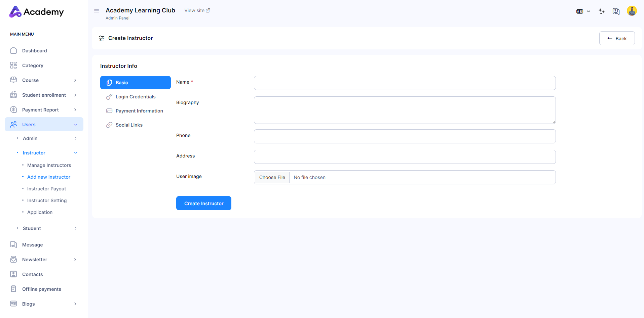The height and width of the screenshot is (318, 644).
Task: Switch to the Login Credentials tab
Action: [x=135, y=97]
